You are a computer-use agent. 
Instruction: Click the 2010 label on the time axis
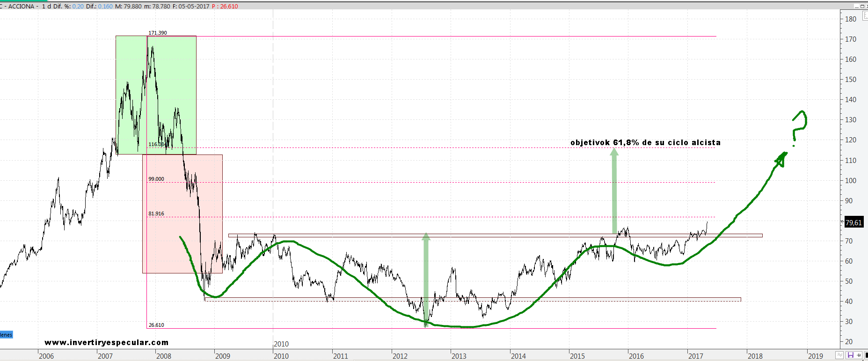pyautogui.click(x=281, y=356)
